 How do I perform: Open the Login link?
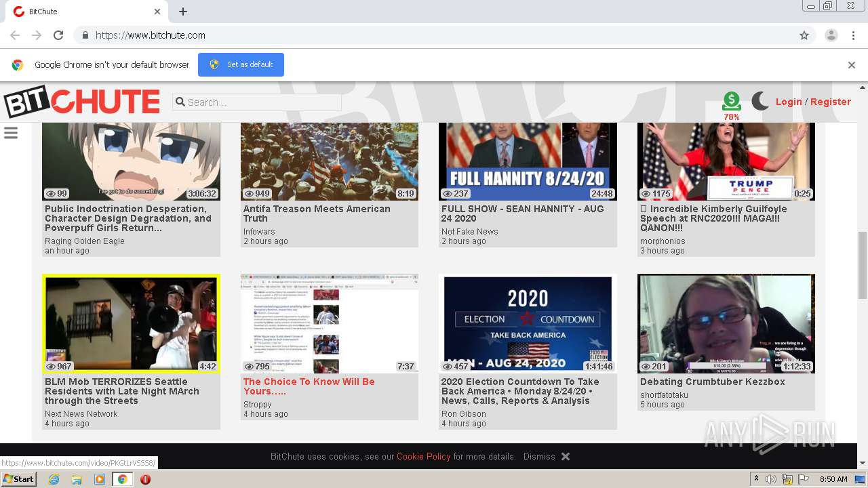(x=789, y=102)
